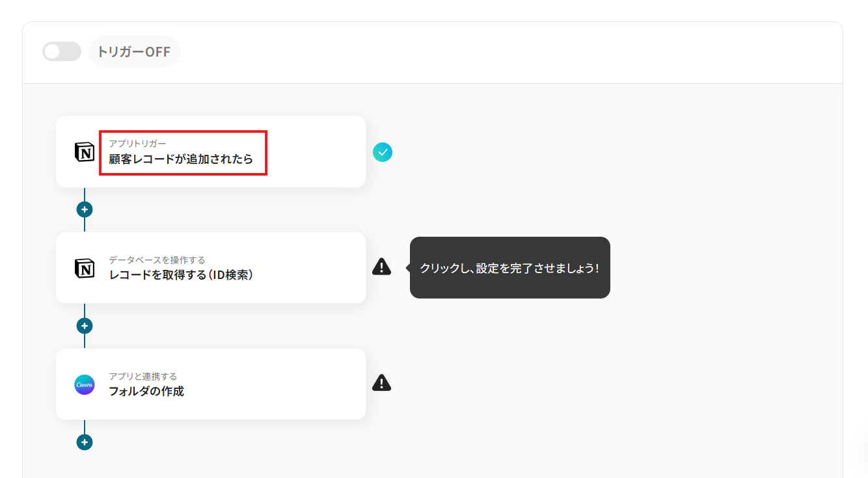This screenshot has width=868, height=478.
Task: Add a step below フォルダの作成
Action: coord(85,442)
